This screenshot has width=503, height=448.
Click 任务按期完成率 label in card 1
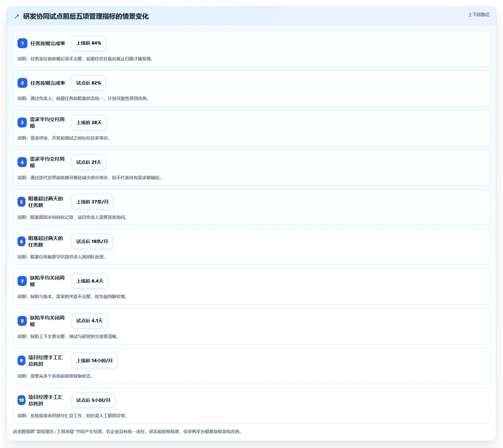click(48, 43)
